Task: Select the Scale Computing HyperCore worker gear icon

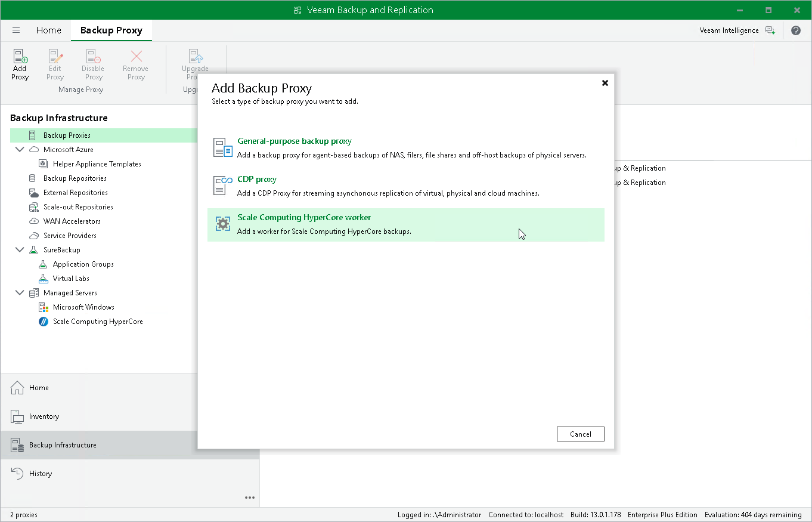Action: coord(223,224)
